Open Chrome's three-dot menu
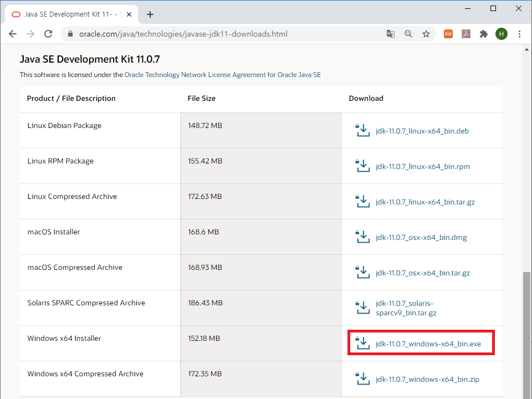Screen dimensions: 532x399 [519, 34]
